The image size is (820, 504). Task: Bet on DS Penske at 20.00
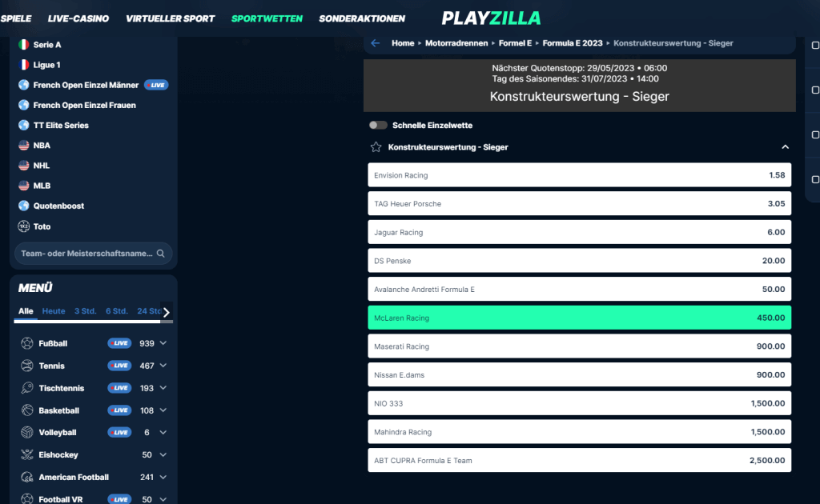click(x=580, y=261)
